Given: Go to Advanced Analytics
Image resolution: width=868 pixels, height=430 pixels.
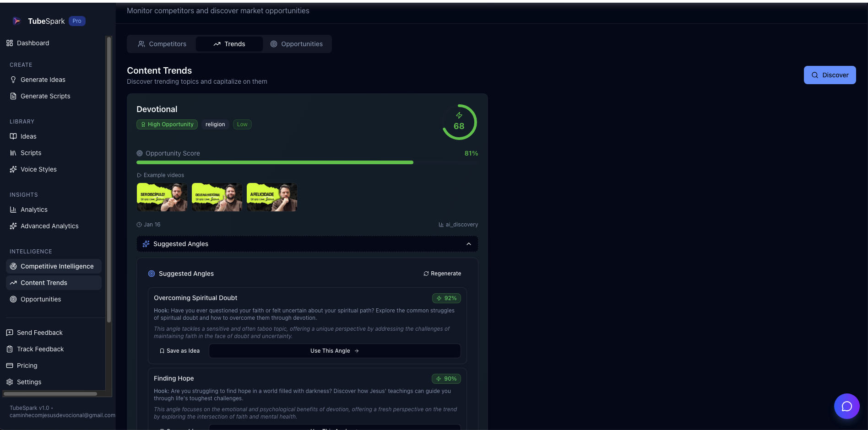Looking at the screenshot, I should 49,226.
